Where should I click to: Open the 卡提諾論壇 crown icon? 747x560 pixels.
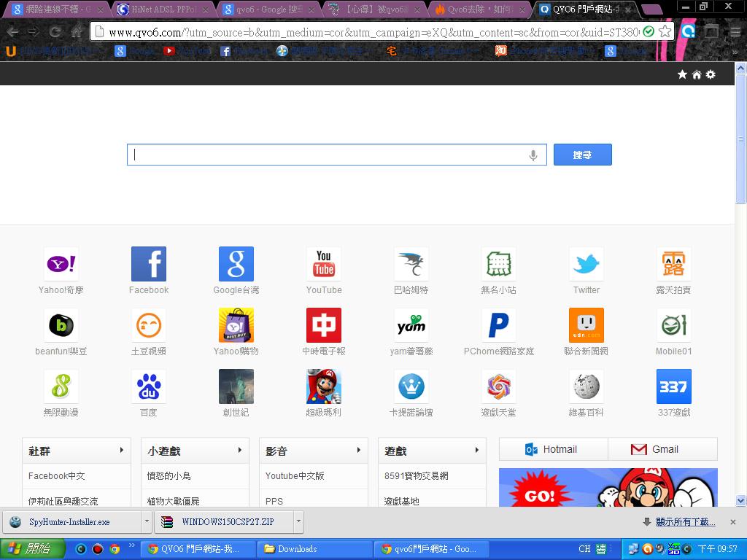coord(411,386)
